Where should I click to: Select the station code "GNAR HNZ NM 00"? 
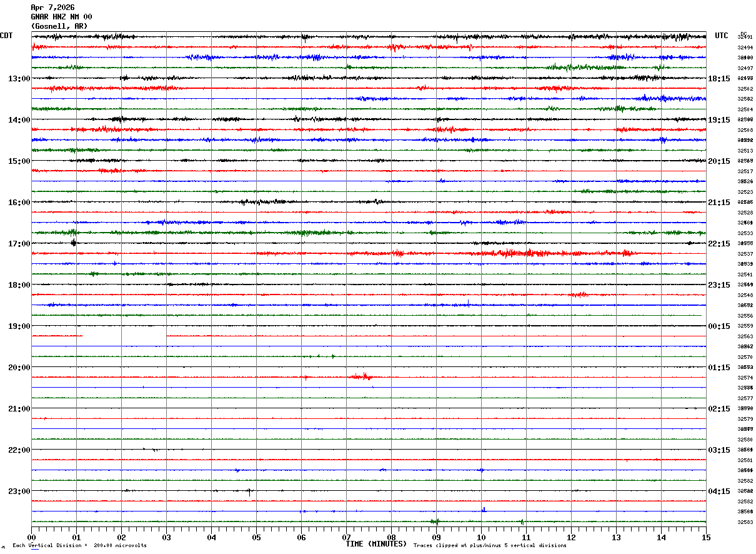(61, 17)
